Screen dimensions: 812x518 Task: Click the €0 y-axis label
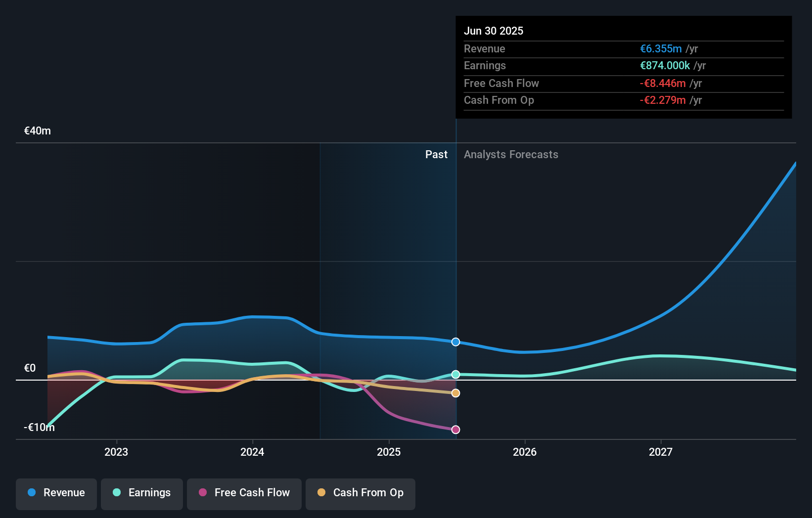[30, 368]
